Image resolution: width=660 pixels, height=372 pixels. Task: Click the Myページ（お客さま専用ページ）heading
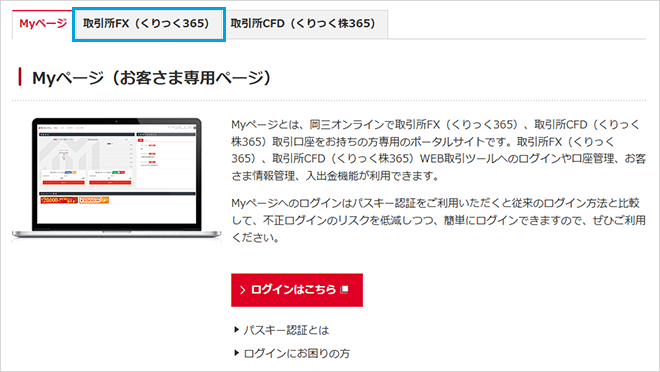point(151,78)
